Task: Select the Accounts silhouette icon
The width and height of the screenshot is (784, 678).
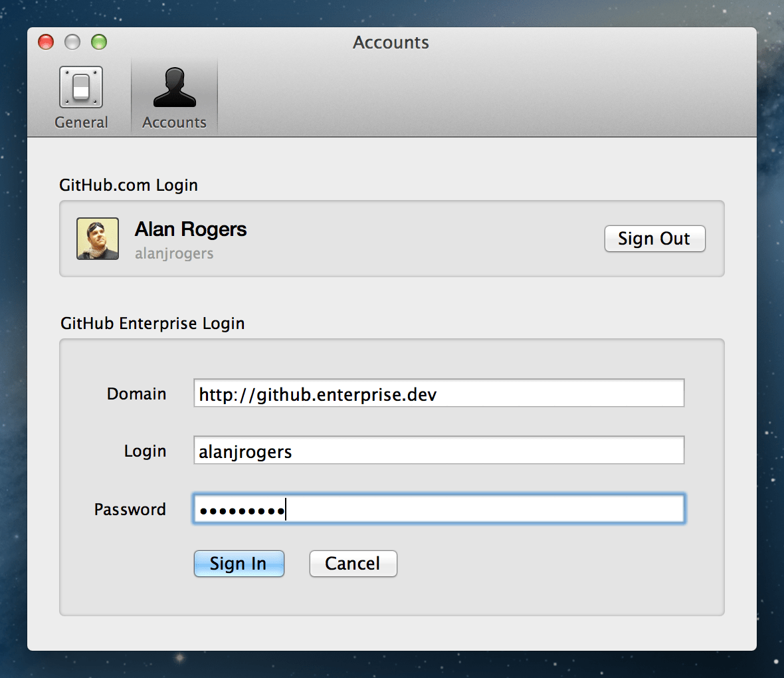Action: point(175,87)
